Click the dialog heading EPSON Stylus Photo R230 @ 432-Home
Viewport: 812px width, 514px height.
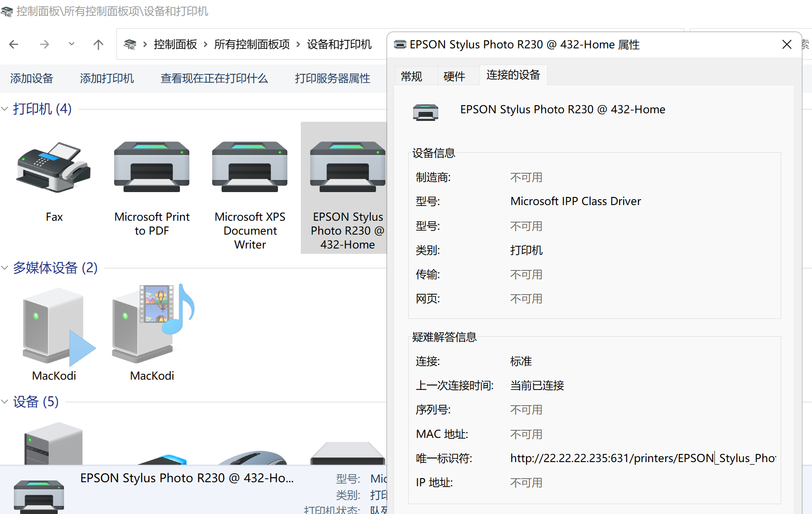pos(563,110)
